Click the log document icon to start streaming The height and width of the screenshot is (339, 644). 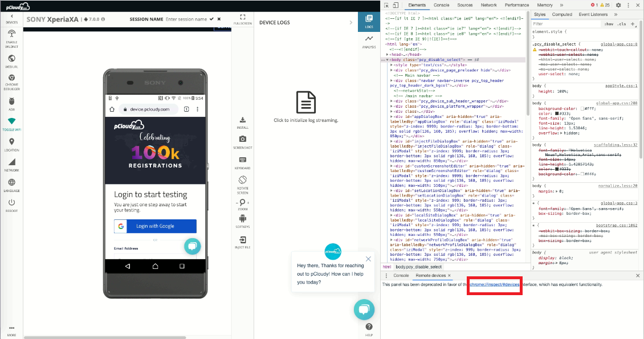click(306, 102)
